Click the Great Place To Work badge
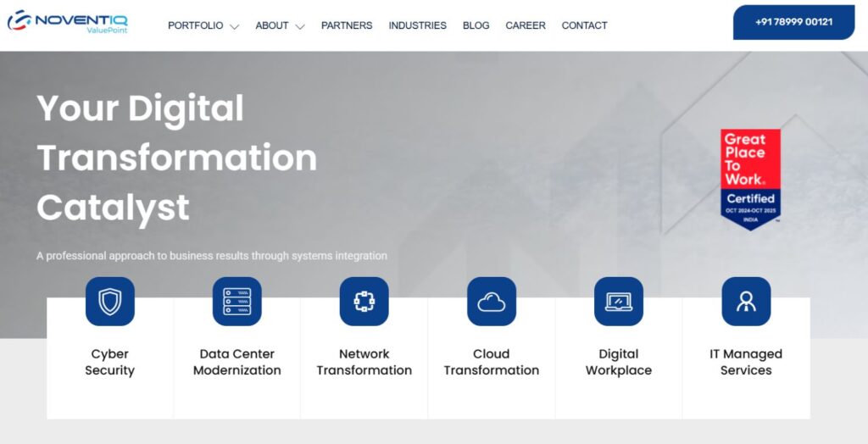Viewport: 868px width, 444px height. (x=751, y=180)
